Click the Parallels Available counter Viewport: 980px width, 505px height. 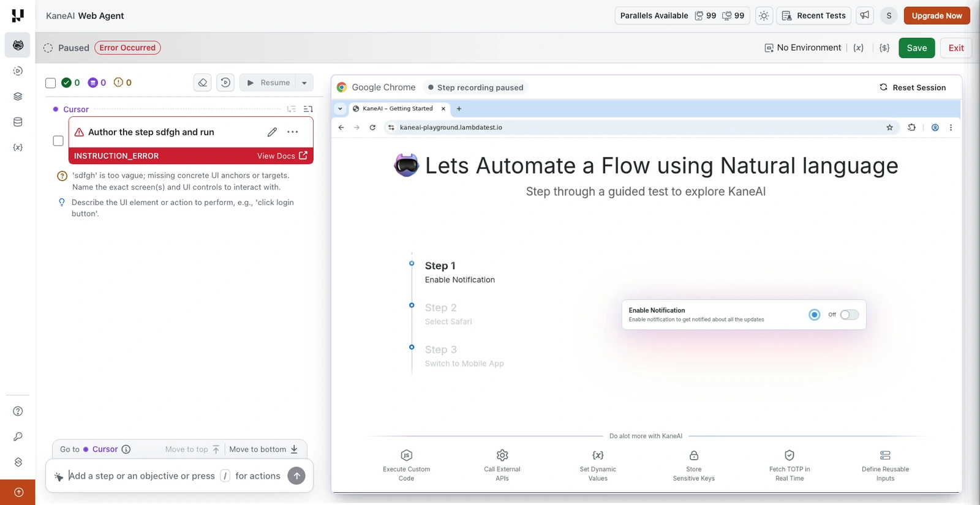click(682, 16)
